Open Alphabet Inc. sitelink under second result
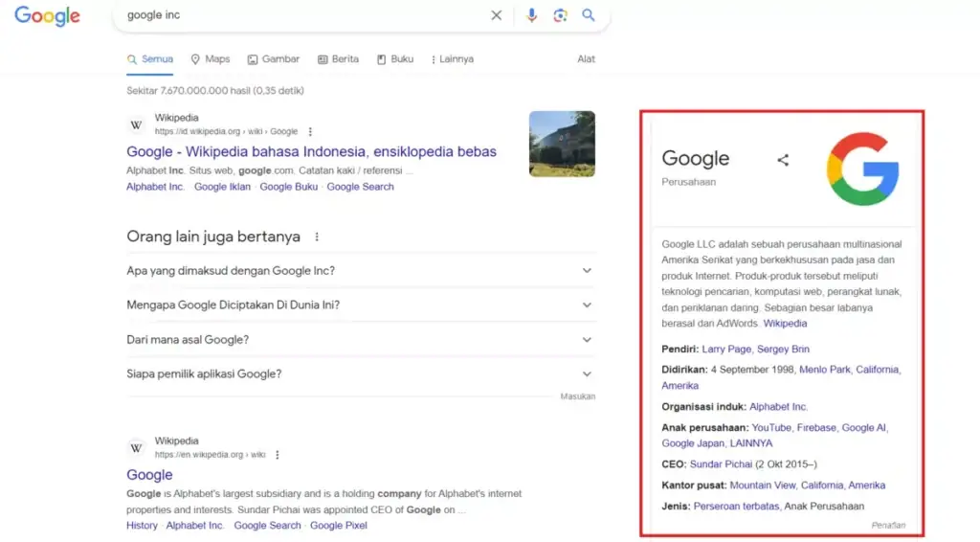Image resolution: width=980 pixels, height=542 pixels. click(194, 525)
